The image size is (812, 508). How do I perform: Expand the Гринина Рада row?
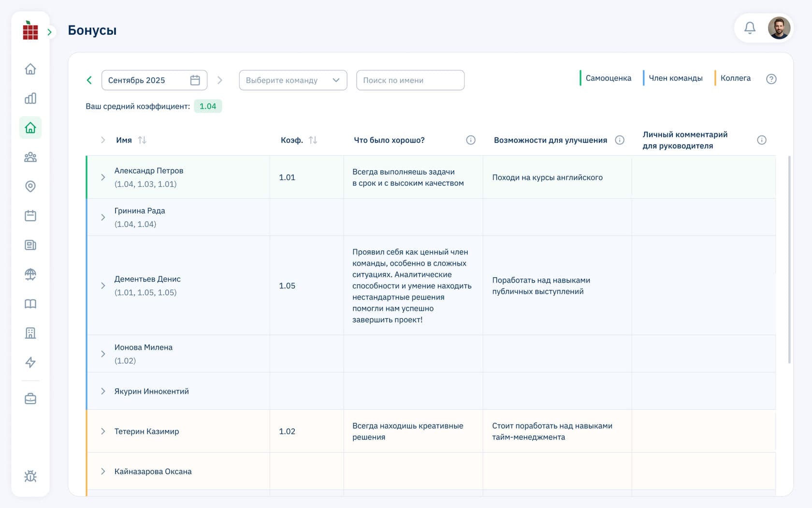[103, 217]
